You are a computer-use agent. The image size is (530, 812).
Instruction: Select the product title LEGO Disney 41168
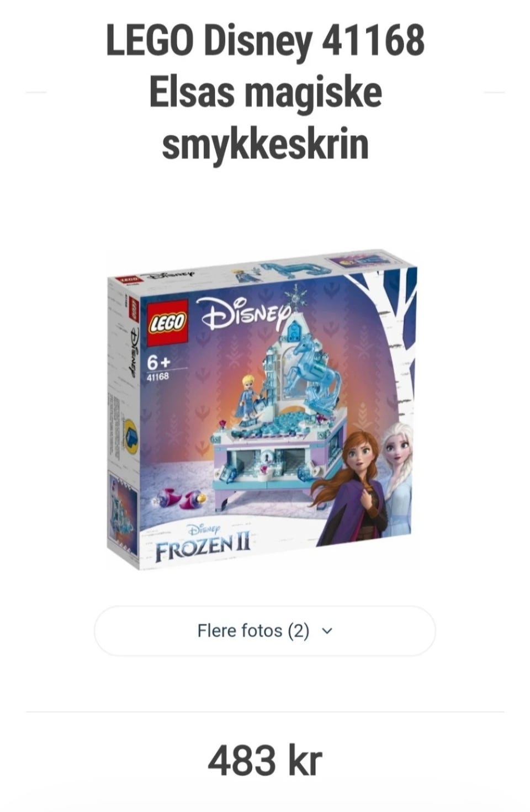click(265, 41)
